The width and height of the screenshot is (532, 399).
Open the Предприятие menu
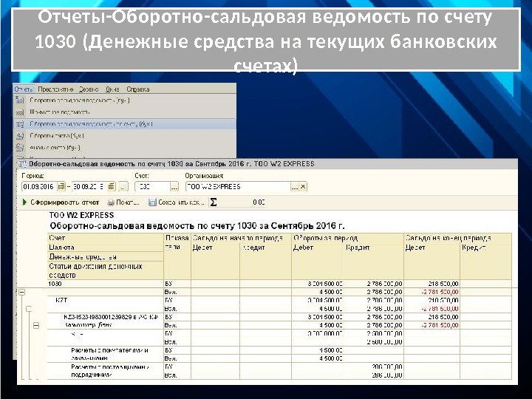click(x=55, y=89)
